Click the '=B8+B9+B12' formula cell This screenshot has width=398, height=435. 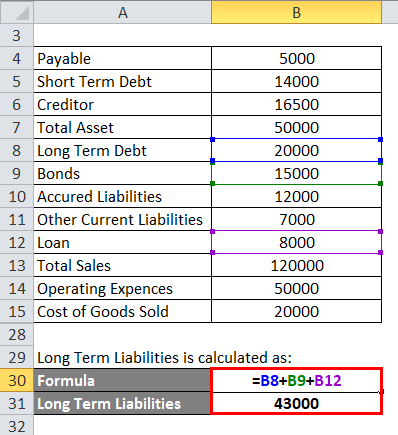tap(296, 380)
